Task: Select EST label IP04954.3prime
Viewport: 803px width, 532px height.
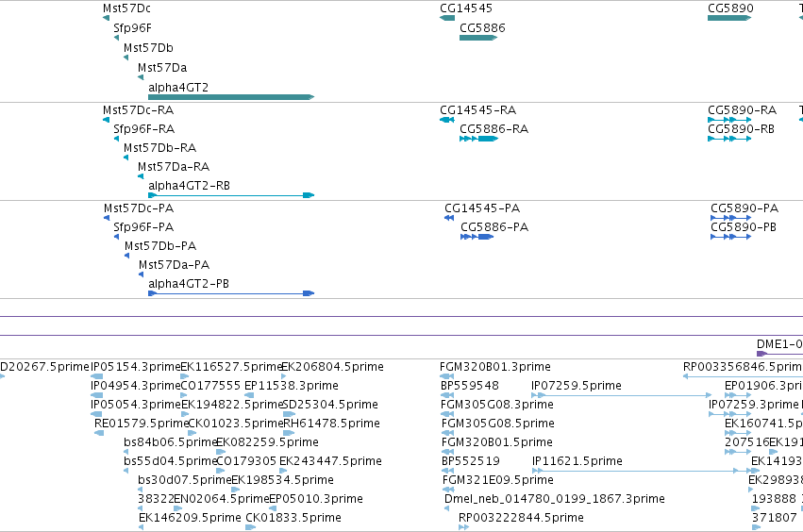Action: 135,386
